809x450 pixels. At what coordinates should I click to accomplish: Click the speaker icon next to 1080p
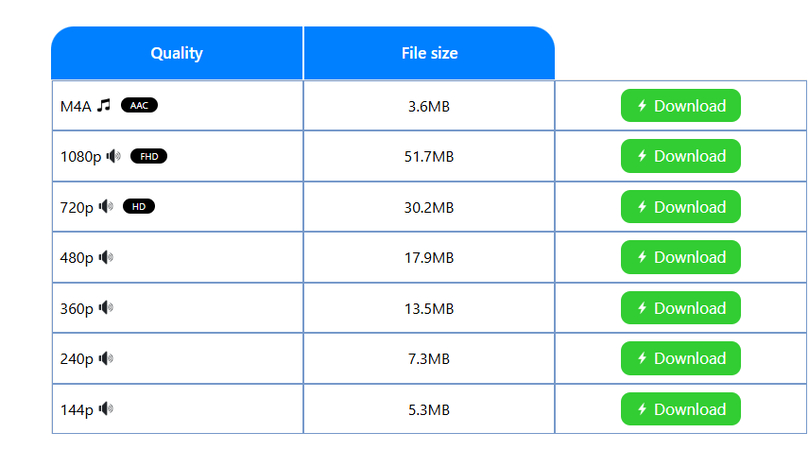[114, 156]
